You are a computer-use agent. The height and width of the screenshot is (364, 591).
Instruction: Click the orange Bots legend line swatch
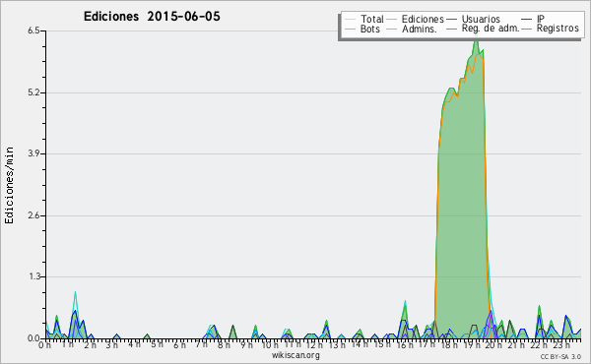(350, 29)
